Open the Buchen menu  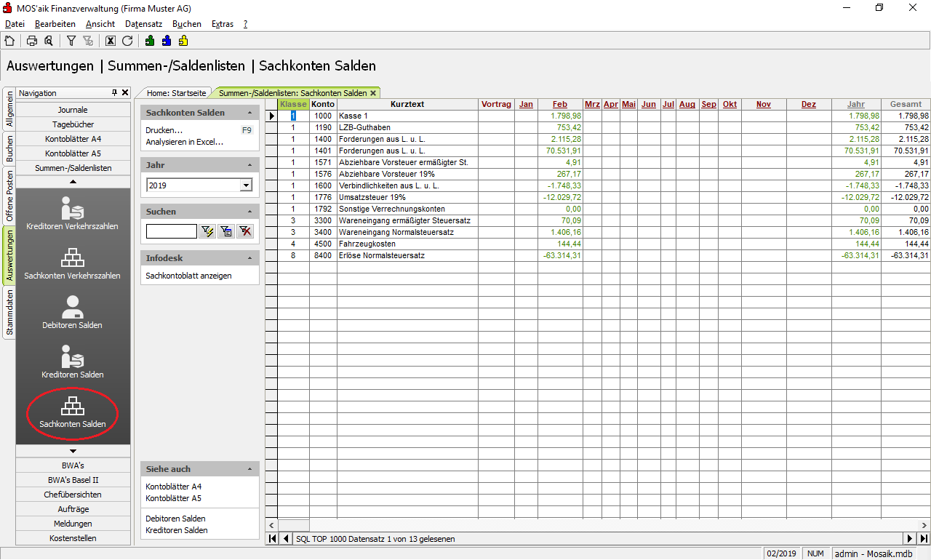[x=186, y=24]
